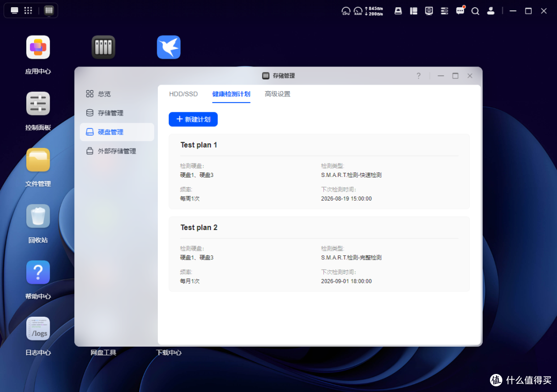
Task: Click the 2026-09-01 18:00:00 time value
Action: (347, 281)
